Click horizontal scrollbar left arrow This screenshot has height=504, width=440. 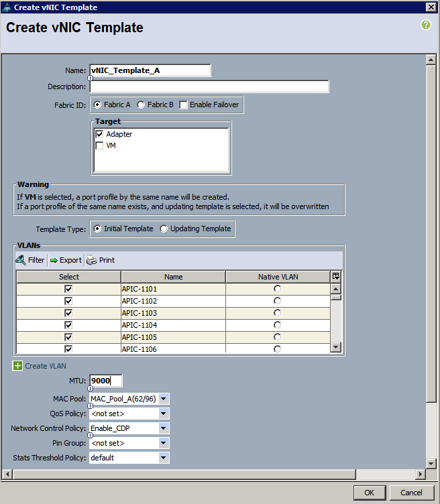[8, 474]
